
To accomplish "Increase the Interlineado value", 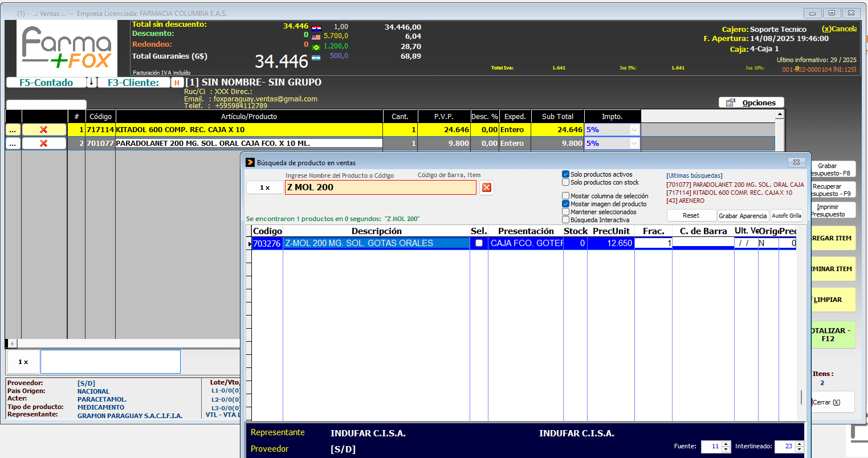I will [x=800, y=444].
